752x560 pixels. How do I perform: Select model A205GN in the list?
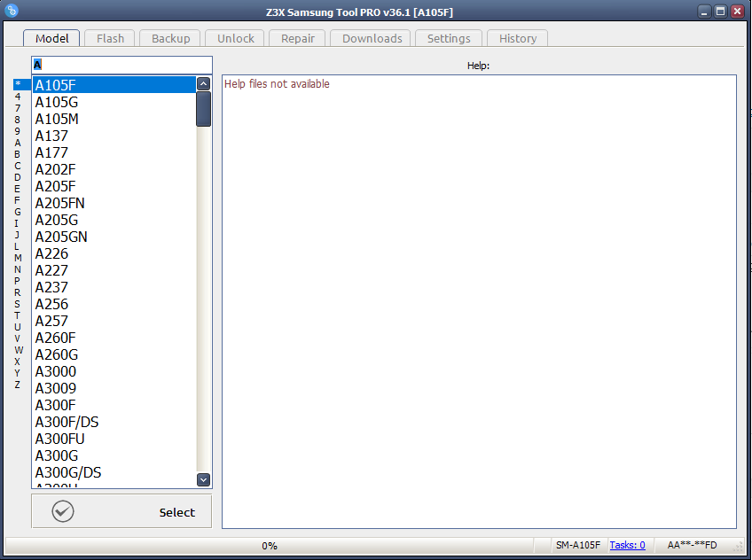114,237
